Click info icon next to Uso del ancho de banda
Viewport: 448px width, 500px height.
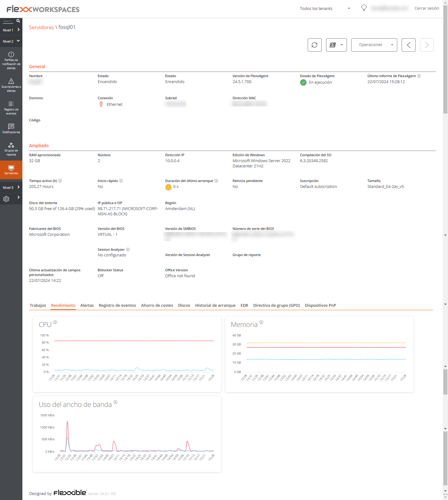click(115, 402)
